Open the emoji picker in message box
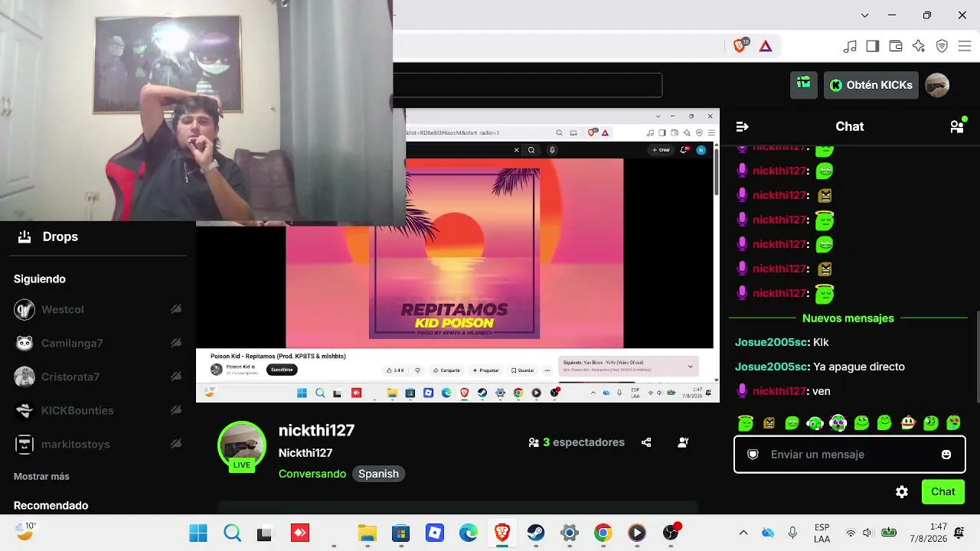The width and height of the screenshot is (980, 551). pyautogui.click(x=946, y=455)
